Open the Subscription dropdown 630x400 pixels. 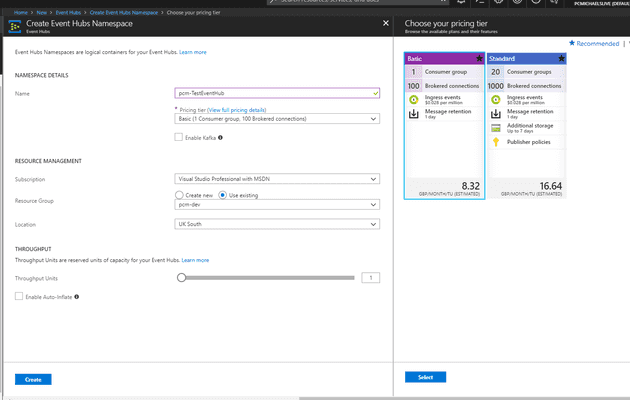click(x=277, y=179)
